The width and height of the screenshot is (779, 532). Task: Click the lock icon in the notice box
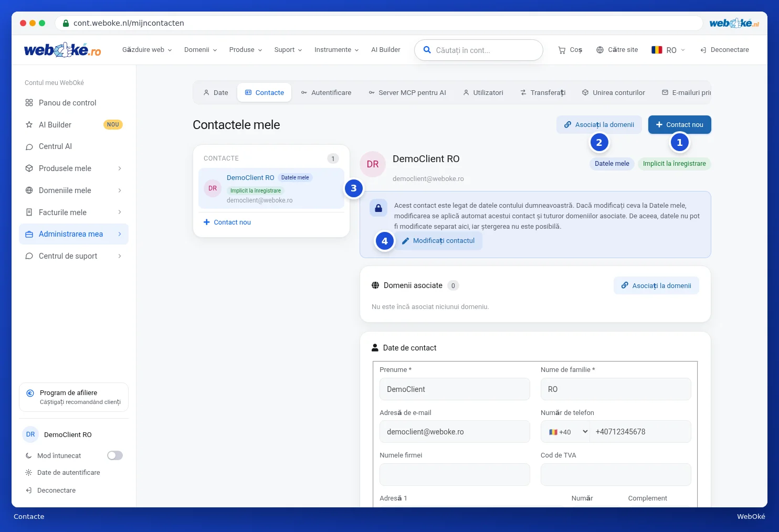378,208
